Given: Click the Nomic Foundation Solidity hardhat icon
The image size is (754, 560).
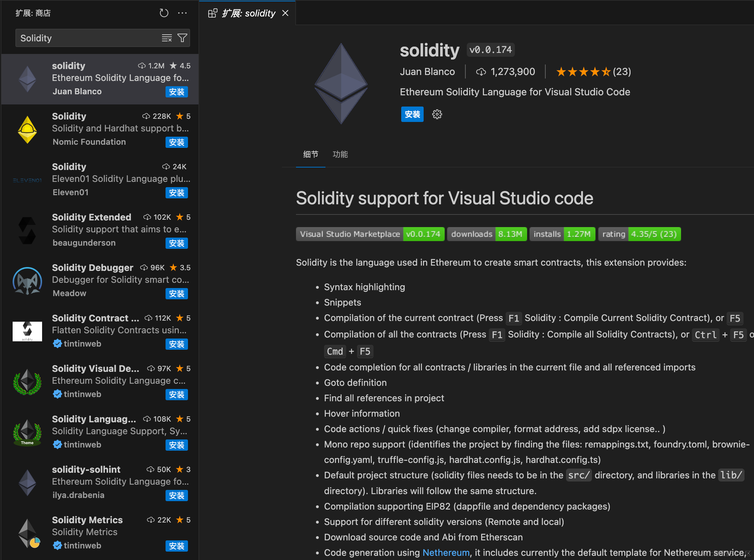Looking at the screenshot, I should (27, 129).
